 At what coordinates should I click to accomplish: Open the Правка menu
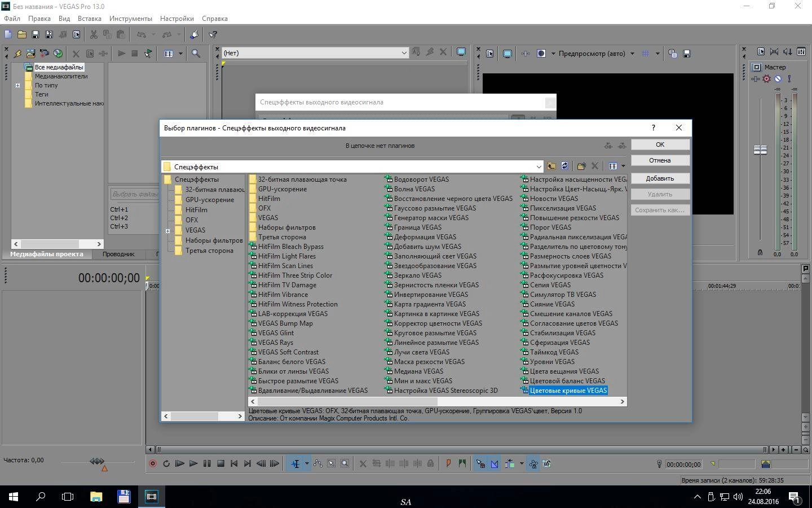39,18
